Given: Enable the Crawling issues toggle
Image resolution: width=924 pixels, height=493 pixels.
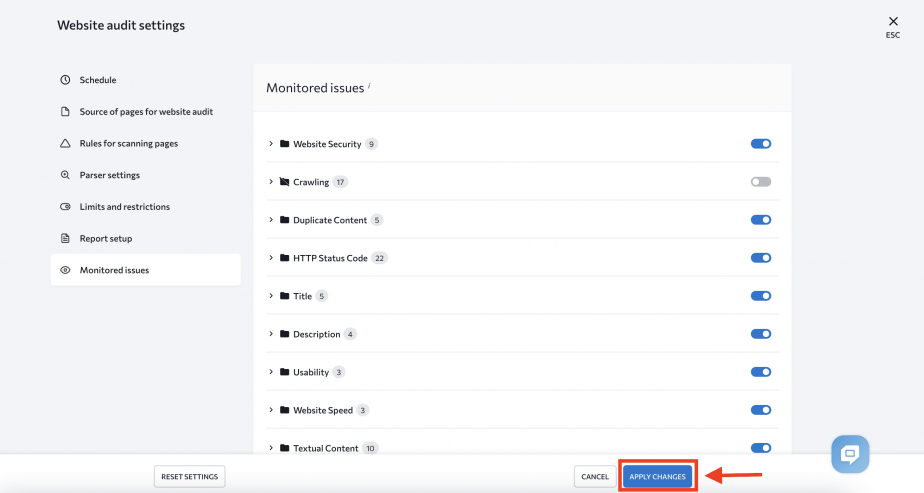Looking at the screenshot, I should click(x=761, y=182).
